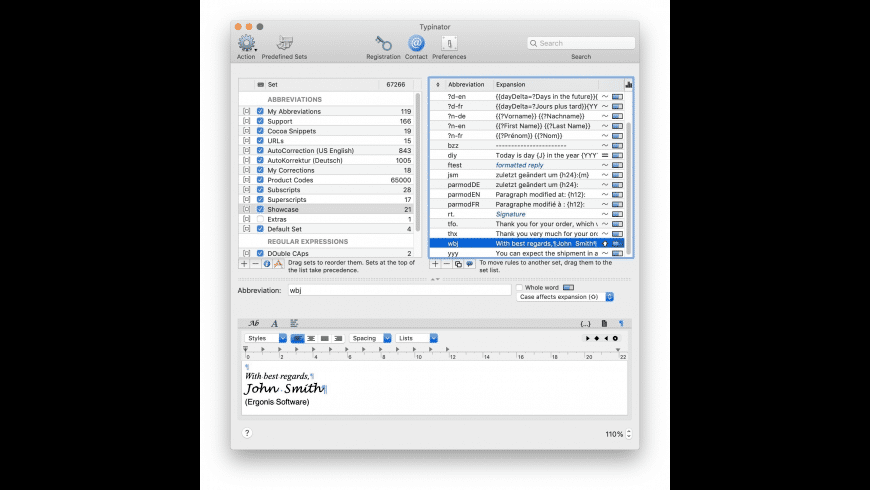
Task: Toggle the Support set checkbox
Action: point(260,121)
